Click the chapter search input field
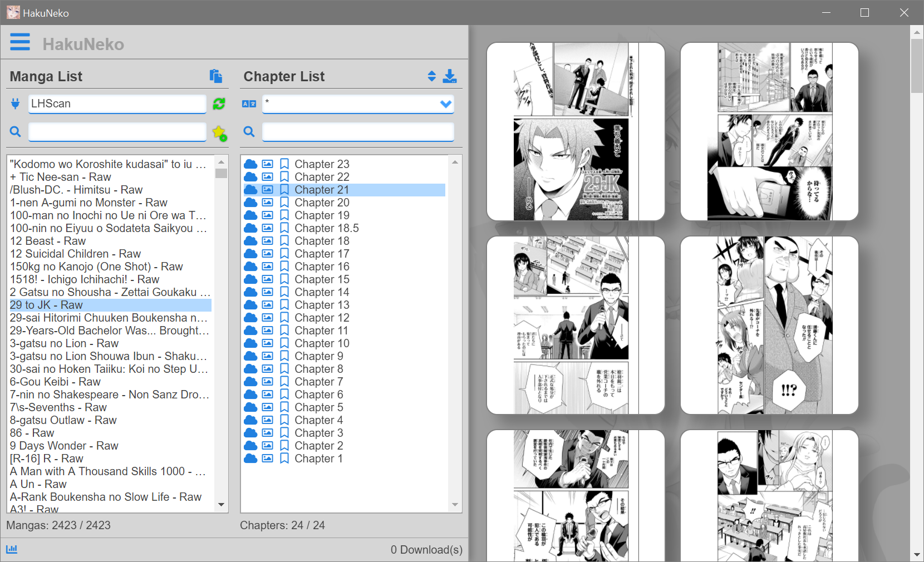The image size is (924, 562). [358, 132]
